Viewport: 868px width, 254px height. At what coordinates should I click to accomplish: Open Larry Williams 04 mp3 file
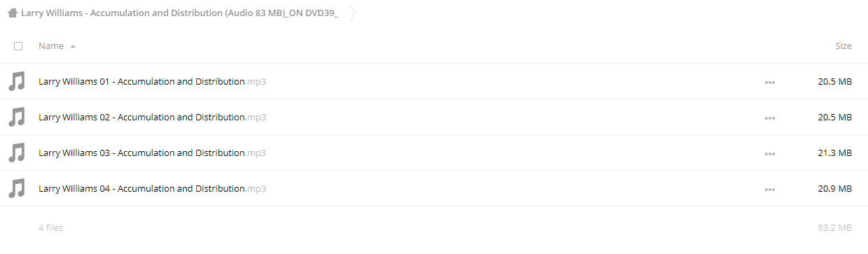152,189
